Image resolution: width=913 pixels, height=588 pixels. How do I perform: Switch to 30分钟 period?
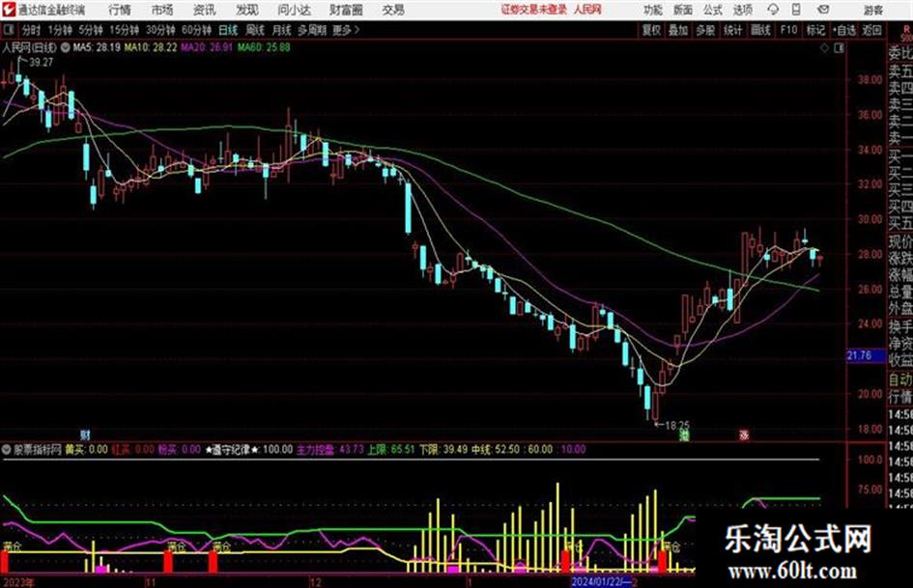160,30
